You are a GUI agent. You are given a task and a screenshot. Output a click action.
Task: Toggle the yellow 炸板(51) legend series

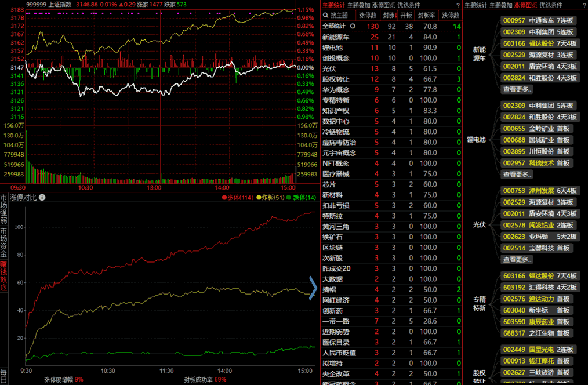(x=259, y=198)
